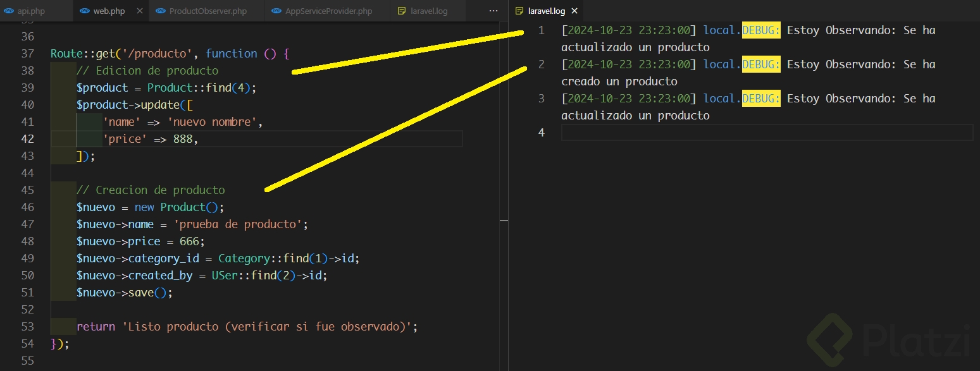Click line number 37 in web.php gutter
Screen dimensions: 980x371
pos(27,54)
